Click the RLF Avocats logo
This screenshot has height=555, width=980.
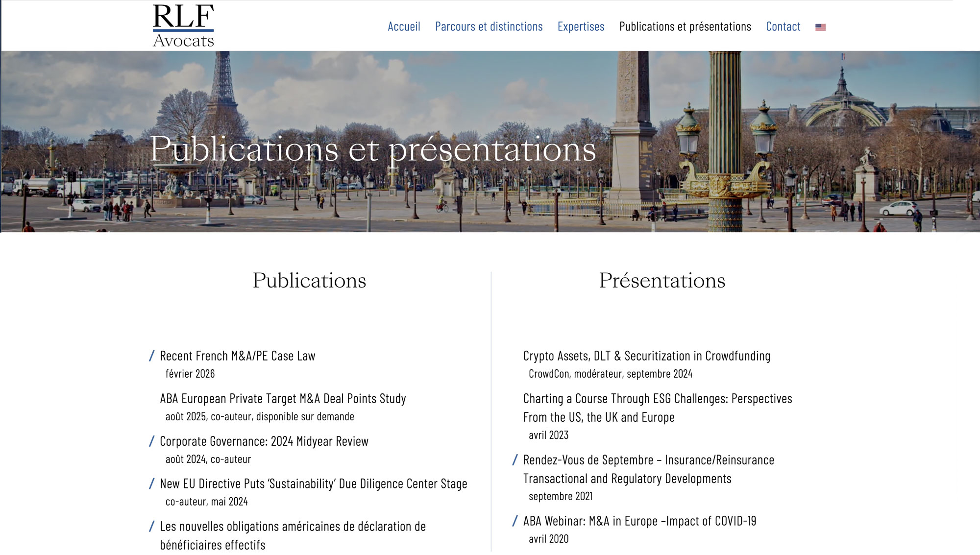(x=183, y=26)
